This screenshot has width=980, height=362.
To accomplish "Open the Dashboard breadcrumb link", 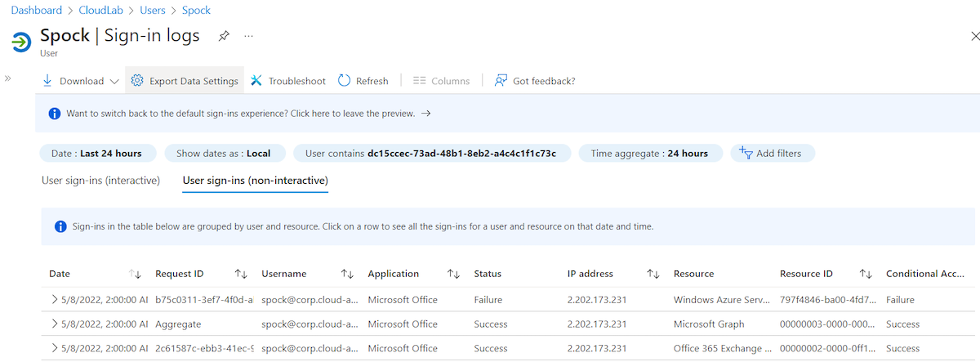I will tap(36, 11).
